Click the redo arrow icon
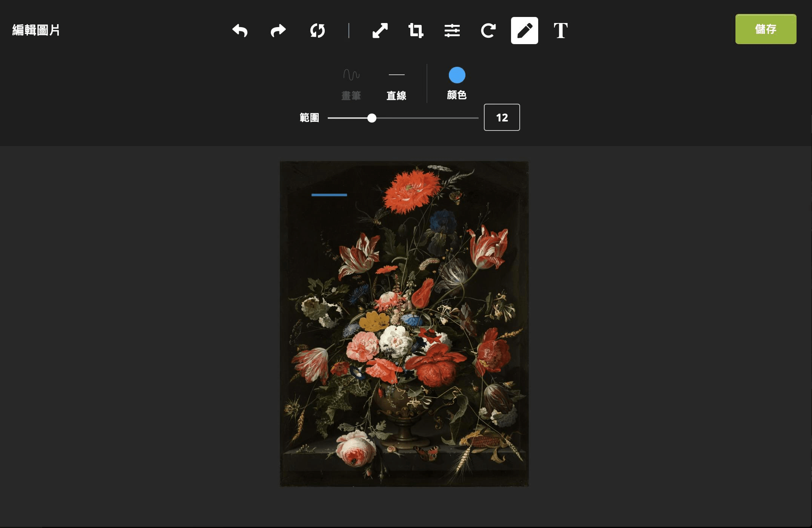The width and height of the screenshot is (812, 528). tap(278, 30)
